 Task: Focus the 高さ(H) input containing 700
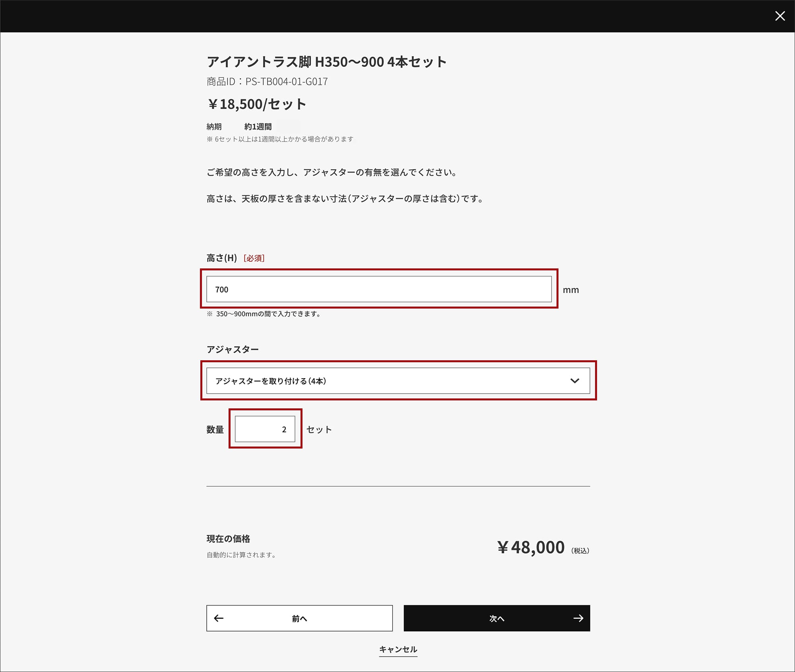point(378,289)
